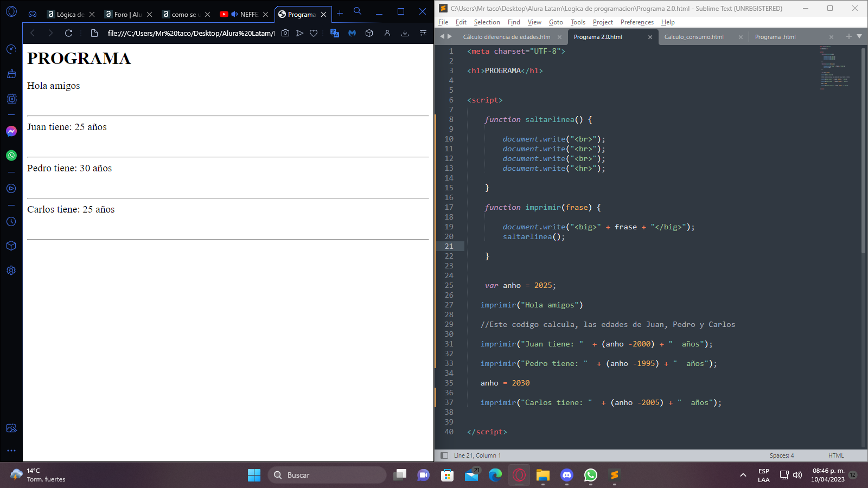Open Sublime File menu
This screenshot has height=488, width=868.
point(443,22)
